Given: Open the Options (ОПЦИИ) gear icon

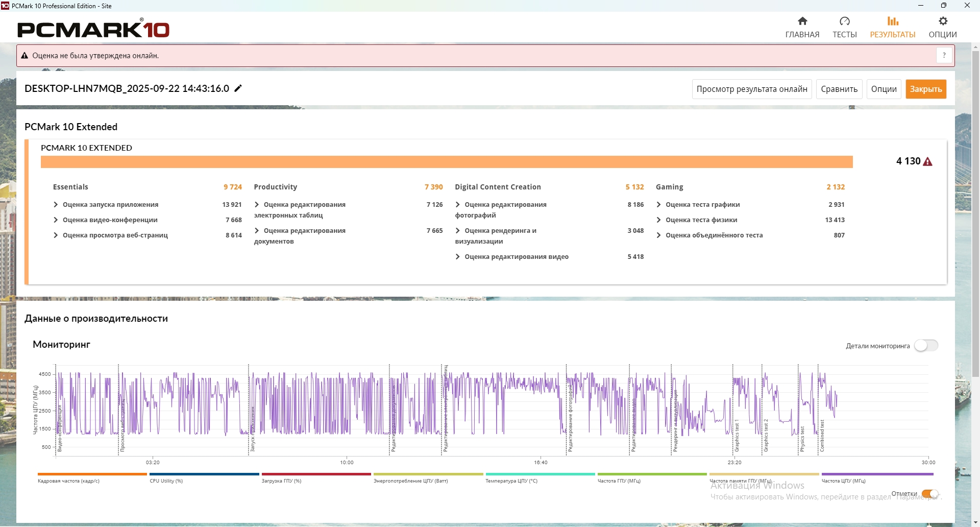Looking at the screenshot, I should (x=943, y=21).
